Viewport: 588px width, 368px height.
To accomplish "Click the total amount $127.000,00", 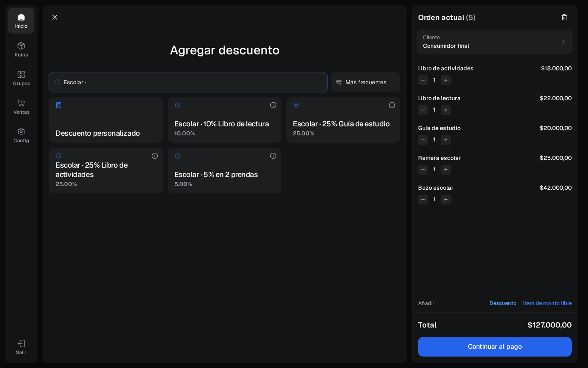I will [550, 325].
